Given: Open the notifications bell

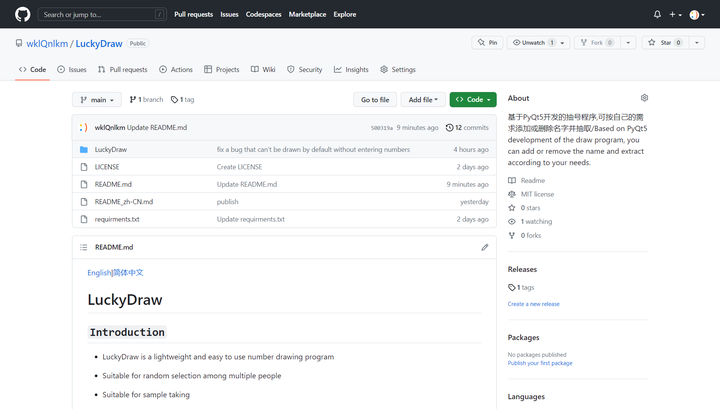Looking at the screenshot, I should 657,15.
